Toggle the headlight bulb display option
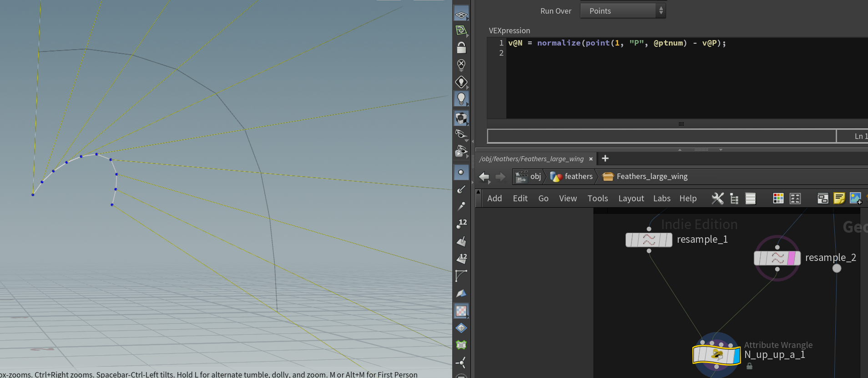The height and width of the screenshot is (378, 868). click(x=461, y=98)
